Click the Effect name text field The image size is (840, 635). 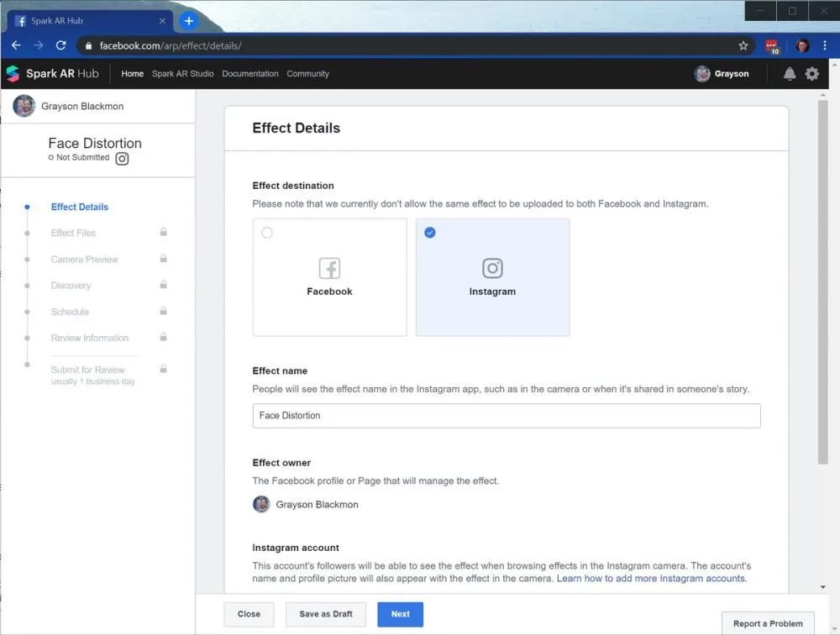pyautogui.click(x=507, y=416)
